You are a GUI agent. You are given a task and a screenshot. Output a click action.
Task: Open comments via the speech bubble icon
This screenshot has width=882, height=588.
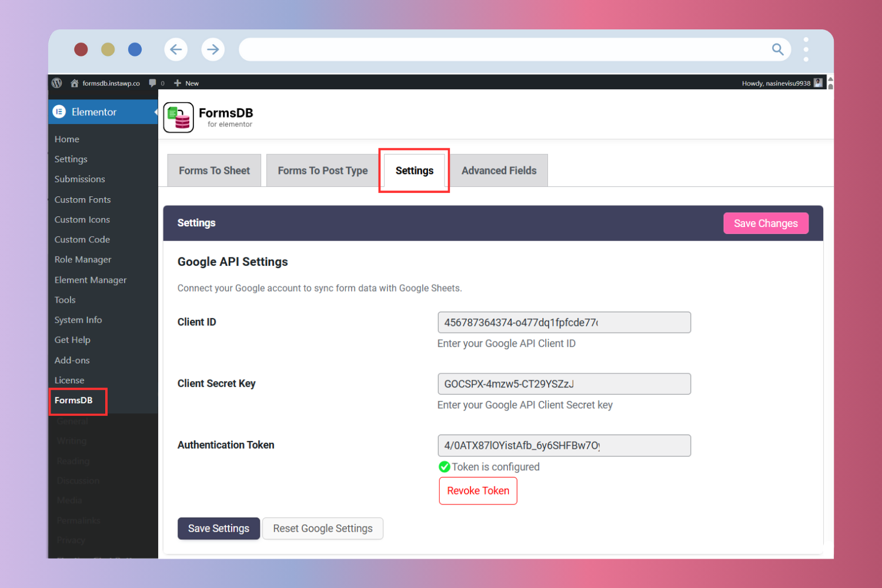click(x=152, y=82)
